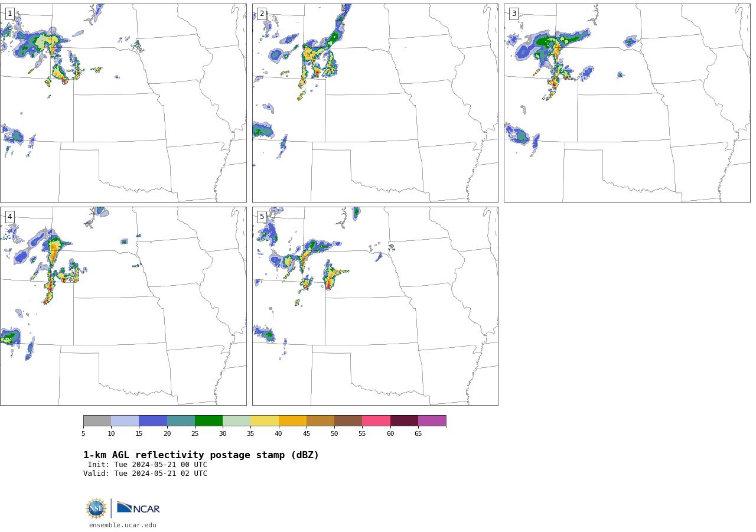
Task: Click the panel number label 3
Action: tap(513, 14)
